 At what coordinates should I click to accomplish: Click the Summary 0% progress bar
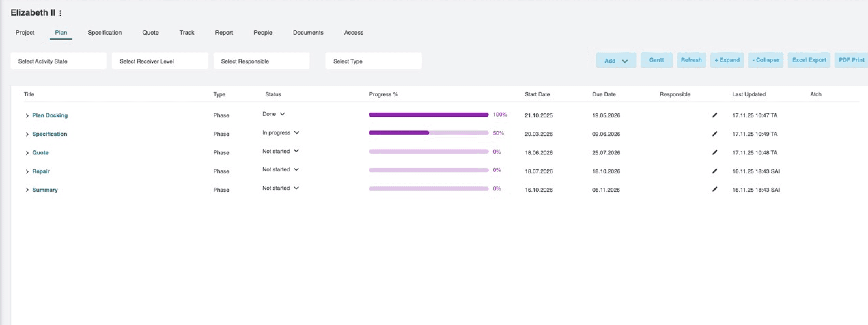point(429,188)
